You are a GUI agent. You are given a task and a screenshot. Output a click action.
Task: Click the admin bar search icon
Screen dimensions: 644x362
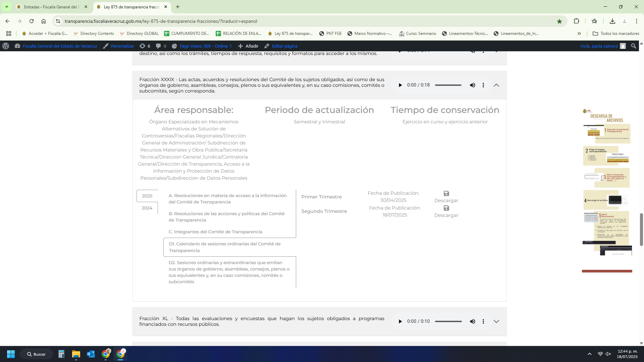(633, 46)
